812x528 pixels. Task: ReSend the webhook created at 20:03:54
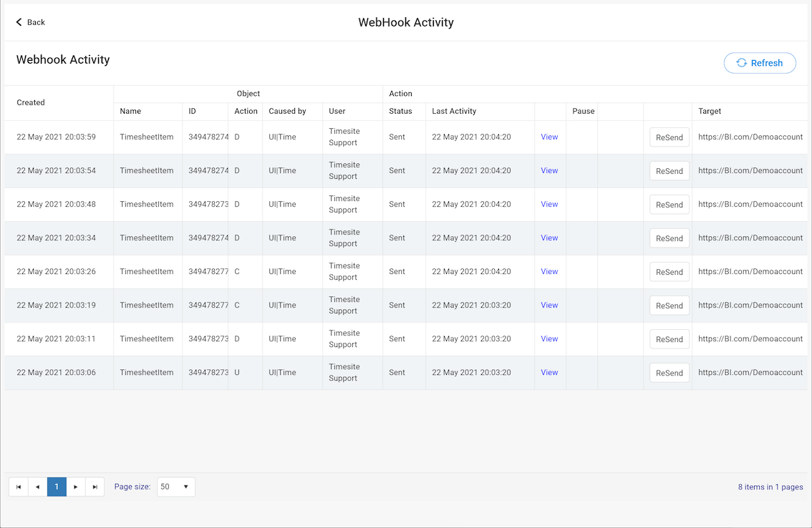tap(670, 171)
